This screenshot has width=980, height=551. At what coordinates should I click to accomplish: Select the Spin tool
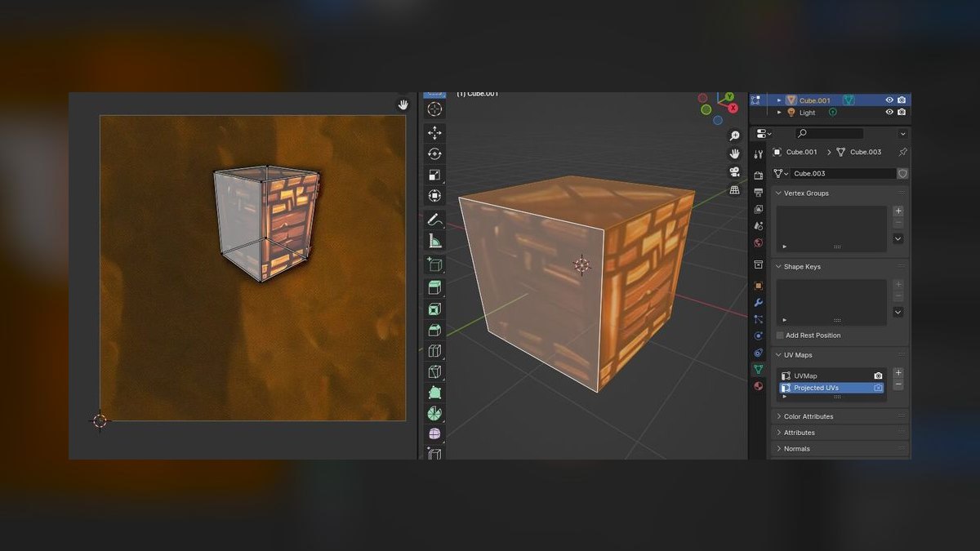(434, 413)
